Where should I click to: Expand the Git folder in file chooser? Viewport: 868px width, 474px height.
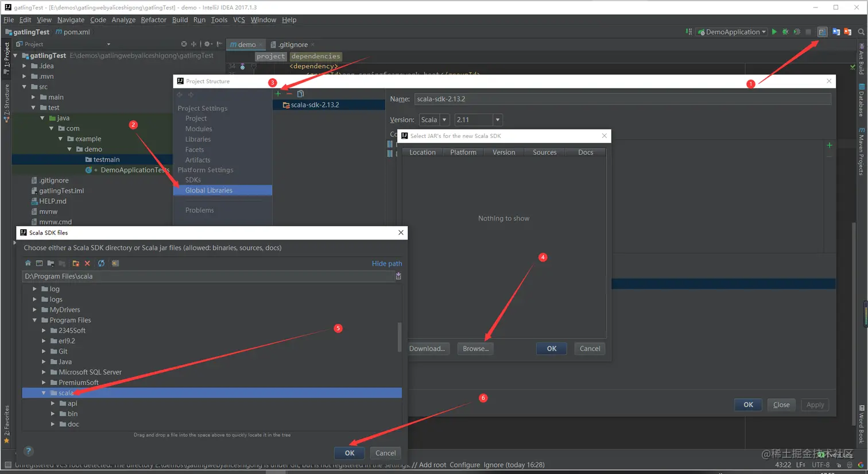tap(44, 351)
